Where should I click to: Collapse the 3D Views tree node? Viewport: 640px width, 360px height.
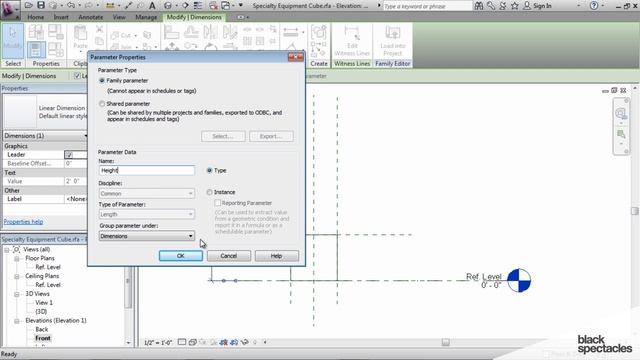click(17, 294)
